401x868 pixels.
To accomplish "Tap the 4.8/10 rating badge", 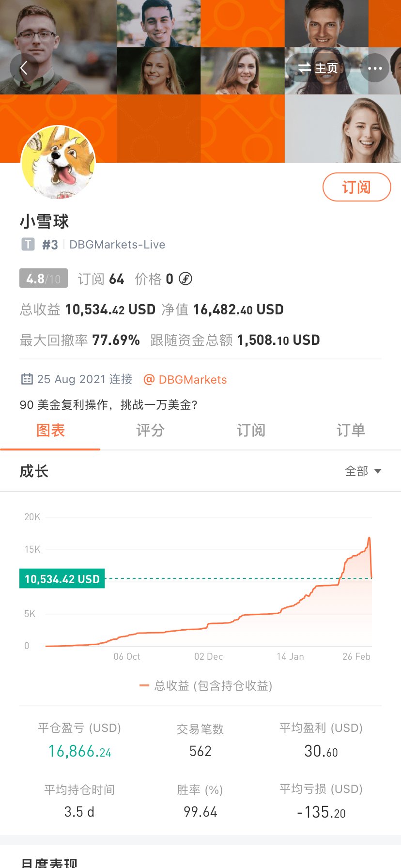I will pyautogui.click(x=44, y=279).
